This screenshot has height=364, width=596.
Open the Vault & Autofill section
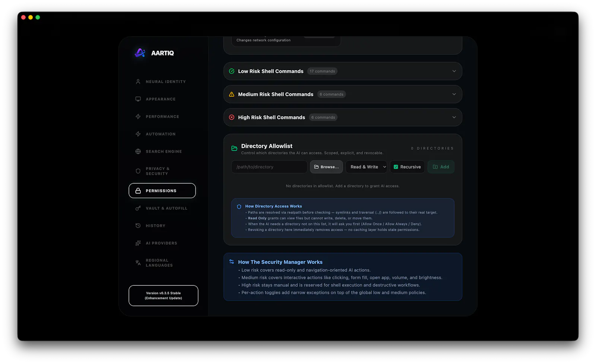162,208
